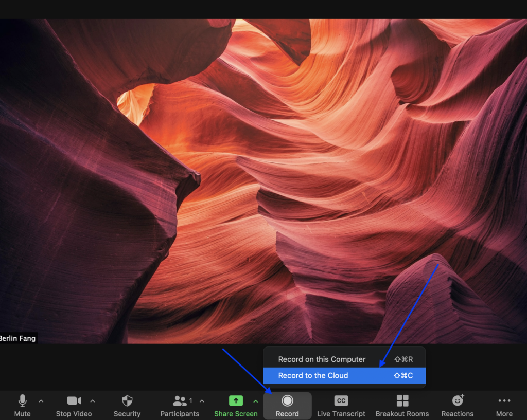
Task: Mute the microphone
Action: [x=22, y=401]
